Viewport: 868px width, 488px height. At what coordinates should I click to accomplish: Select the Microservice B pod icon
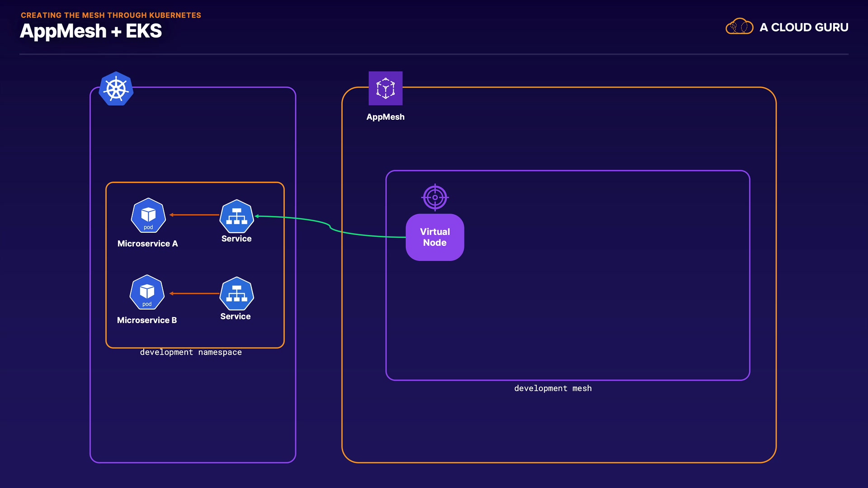point(147,292)
